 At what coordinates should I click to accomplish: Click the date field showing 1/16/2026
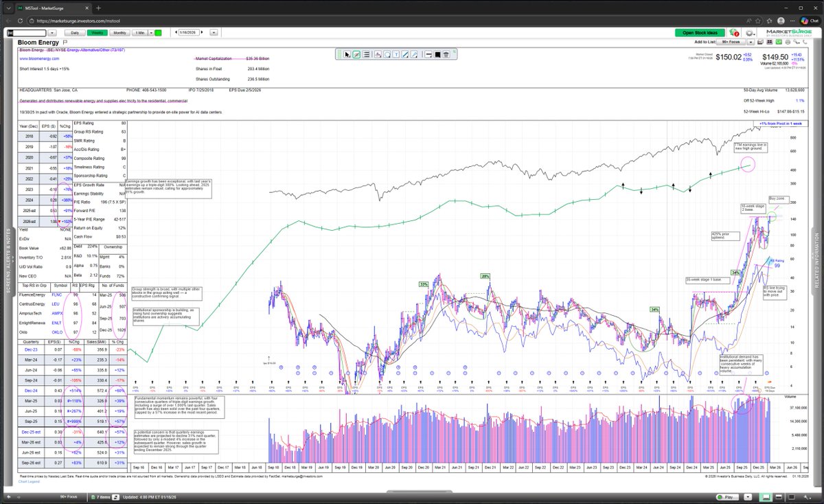[189, 32]
